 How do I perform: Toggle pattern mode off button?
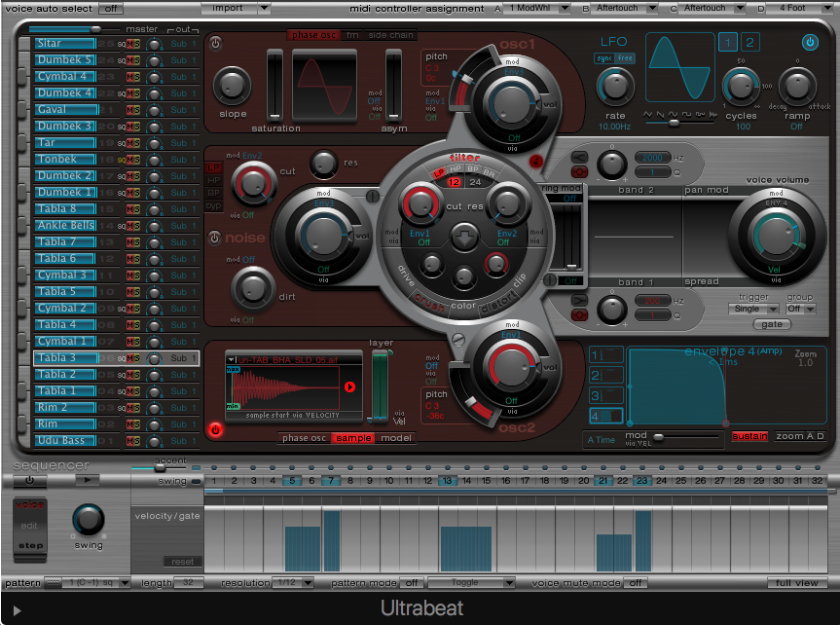point(412,583)
